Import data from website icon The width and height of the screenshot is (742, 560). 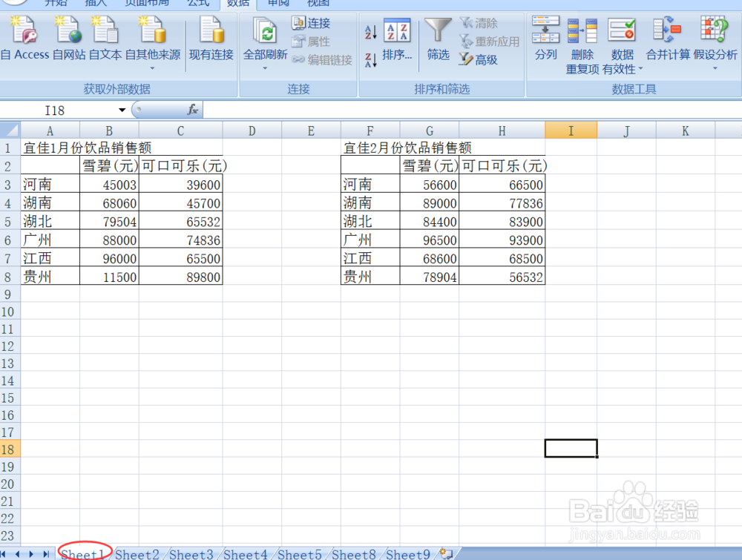click(x=68, y=30)
